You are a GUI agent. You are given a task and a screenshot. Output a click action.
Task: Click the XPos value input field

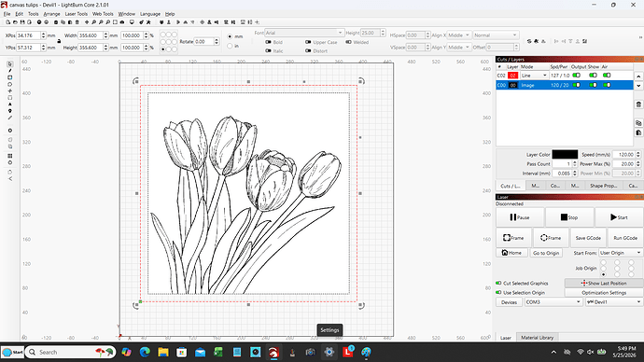pyautogui.click(x=28, y=35)
